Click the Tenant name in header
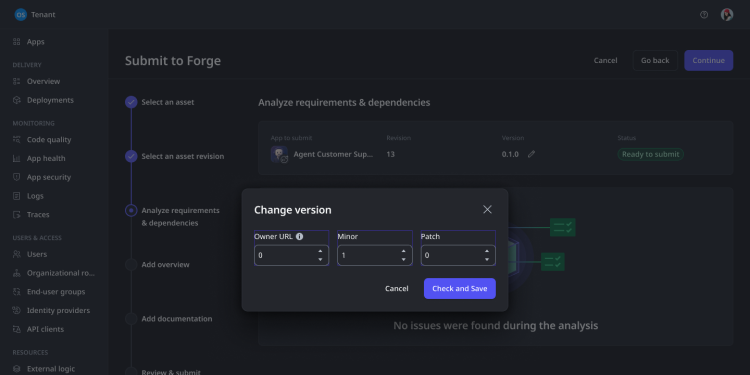750x375 pixels. point(43,15)
